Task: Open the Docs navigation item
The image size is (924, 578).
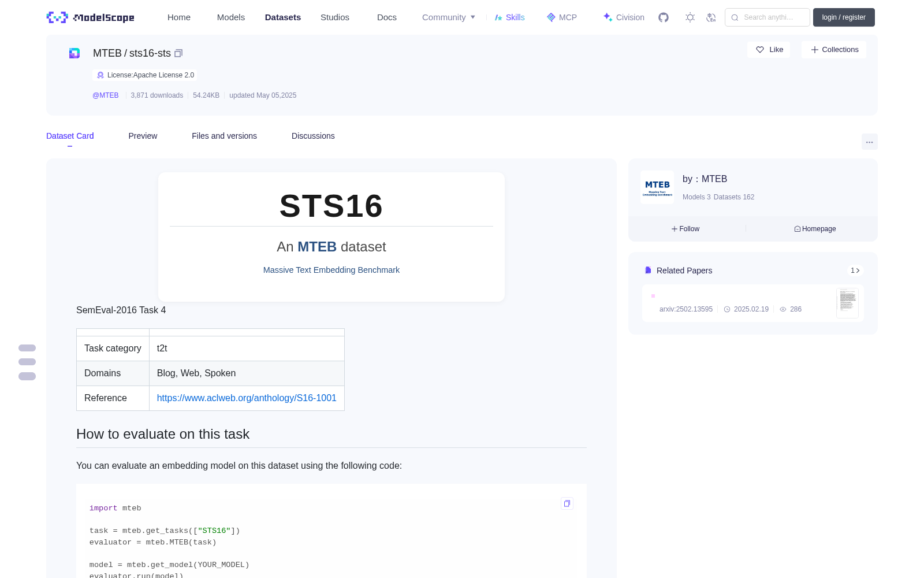Action: point(387,17)
